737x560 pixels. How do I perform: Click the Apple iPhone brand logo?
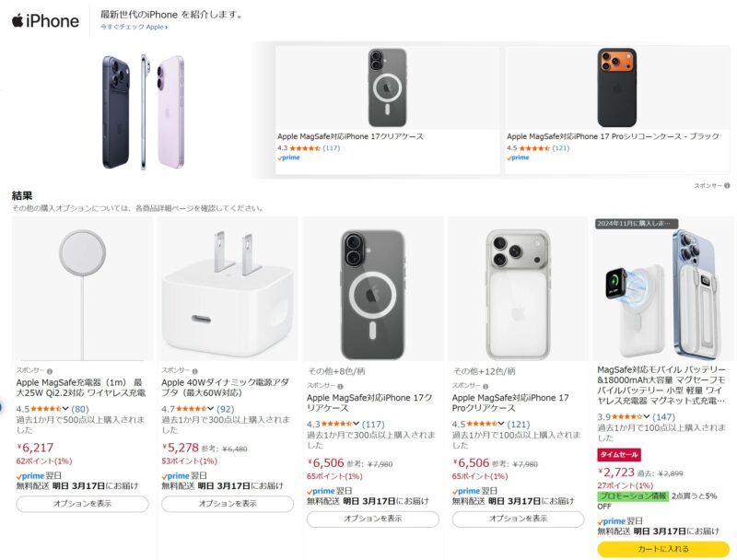pos(45,20)
